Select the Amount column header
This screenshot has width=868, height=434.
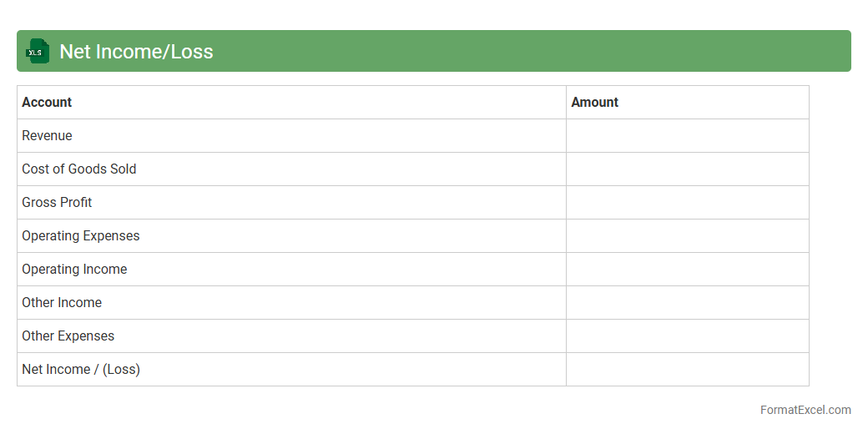[x=594, y=103]
